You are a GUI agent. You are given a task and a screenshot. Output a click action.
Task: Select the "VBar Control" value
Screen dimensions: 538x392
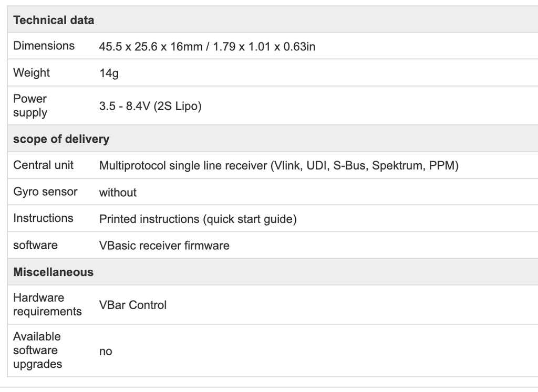coord(132,305)
